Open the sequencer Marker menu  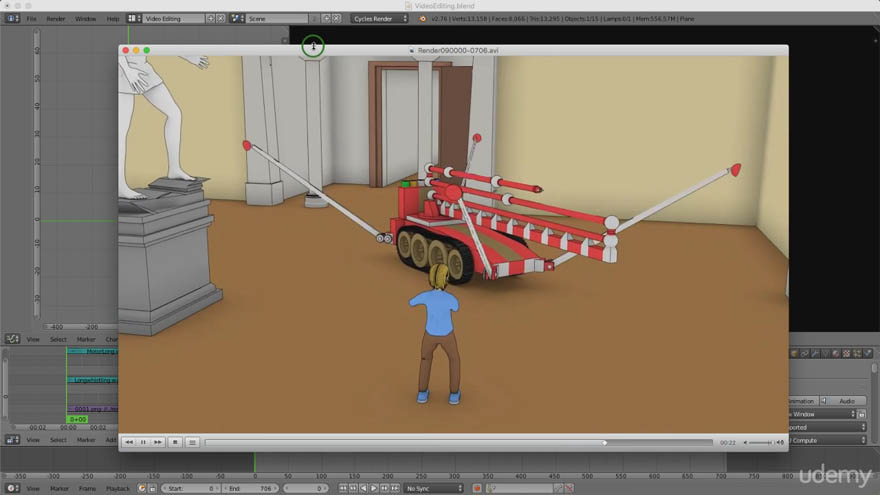pos(86,440)
